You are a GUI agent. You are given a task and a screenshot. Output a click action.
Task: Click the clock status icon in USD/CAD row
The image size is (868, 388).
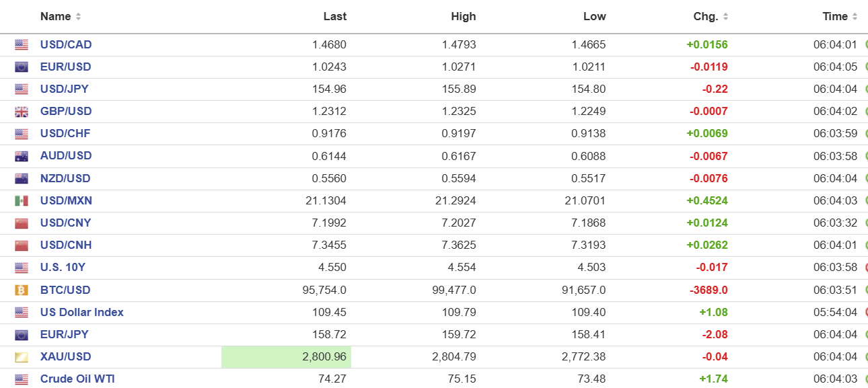865,45
